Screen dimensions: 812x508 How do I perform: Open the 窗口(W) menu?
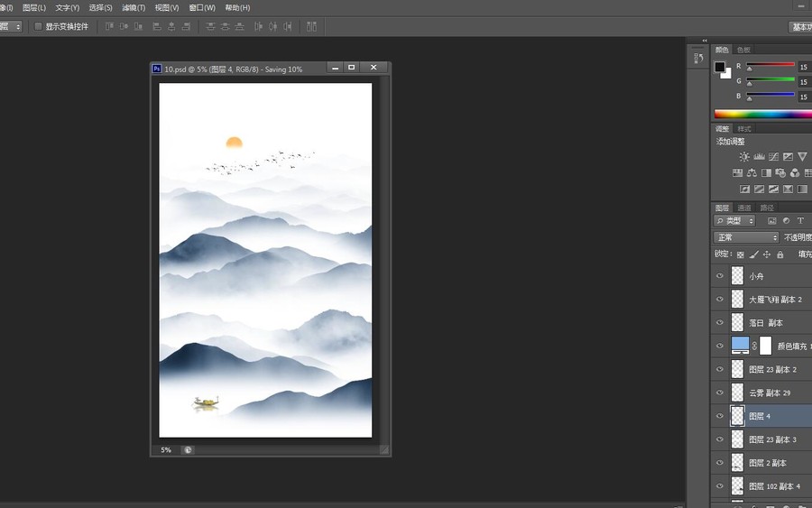pos(202,8)
